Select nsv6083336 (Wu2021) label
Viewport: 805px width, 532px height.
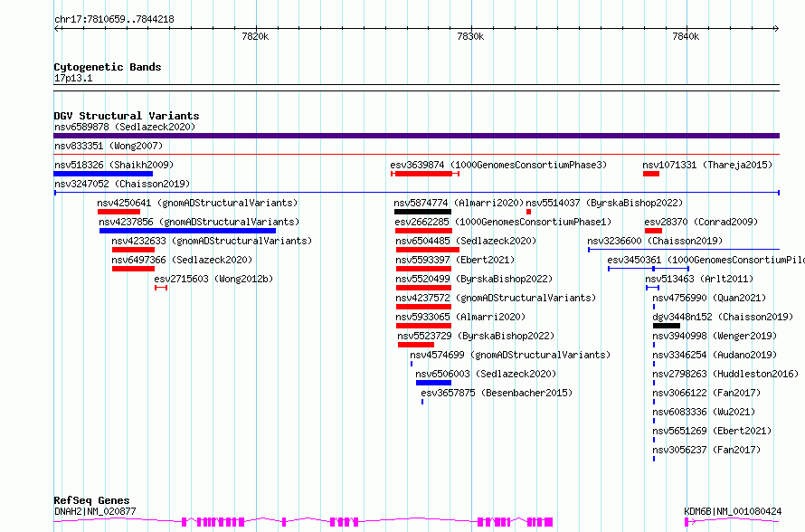click(x=704, y=412)
